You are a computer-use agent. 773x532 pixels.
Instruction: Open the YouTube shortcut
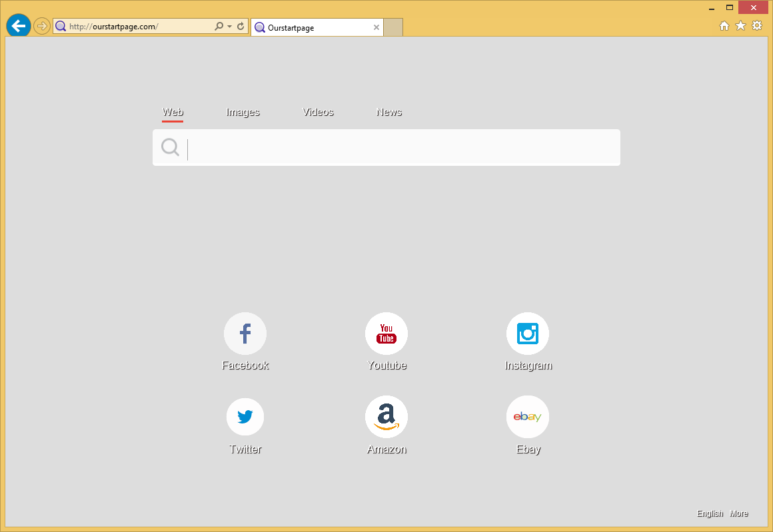click(x=386, y=334)
